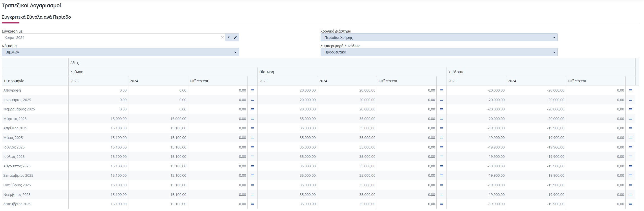Image resolution: width=644 pixels, height=211 pixels.
Task: Click the Χρέωση equals icon for Φεβρουάριος 2025
Action: click(253, 109)
